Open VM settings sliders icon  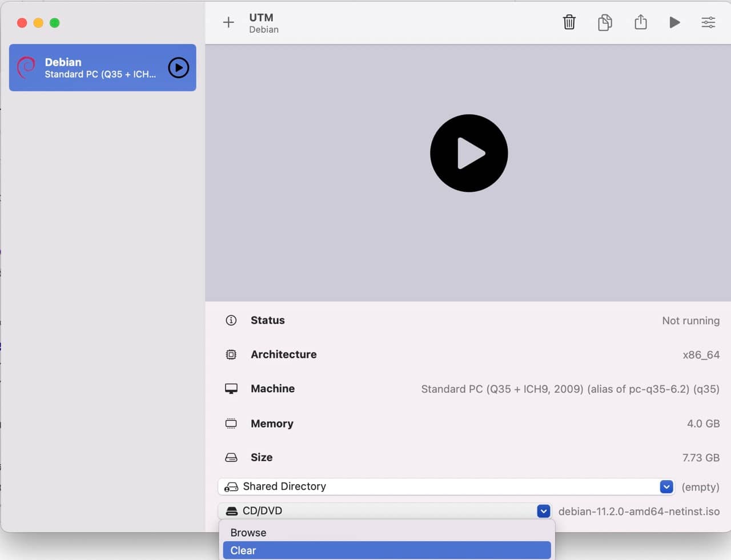pos(708,22)
